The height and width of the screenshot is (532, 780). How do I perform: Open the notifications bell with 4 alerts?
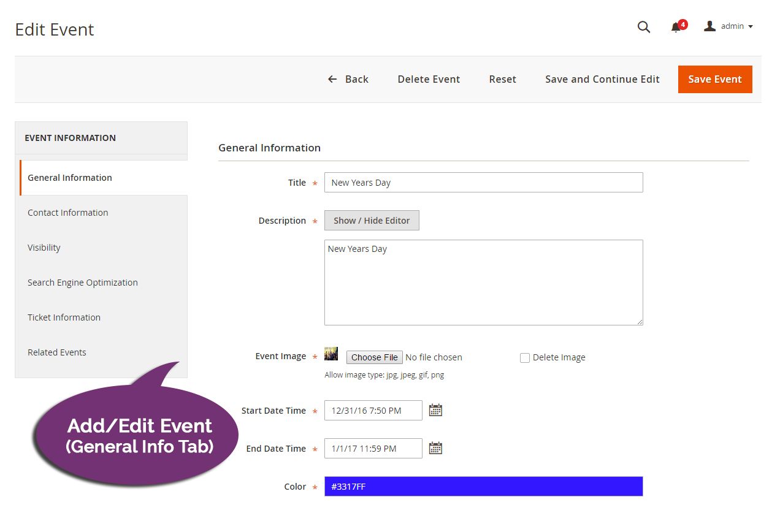coord(676,28)
